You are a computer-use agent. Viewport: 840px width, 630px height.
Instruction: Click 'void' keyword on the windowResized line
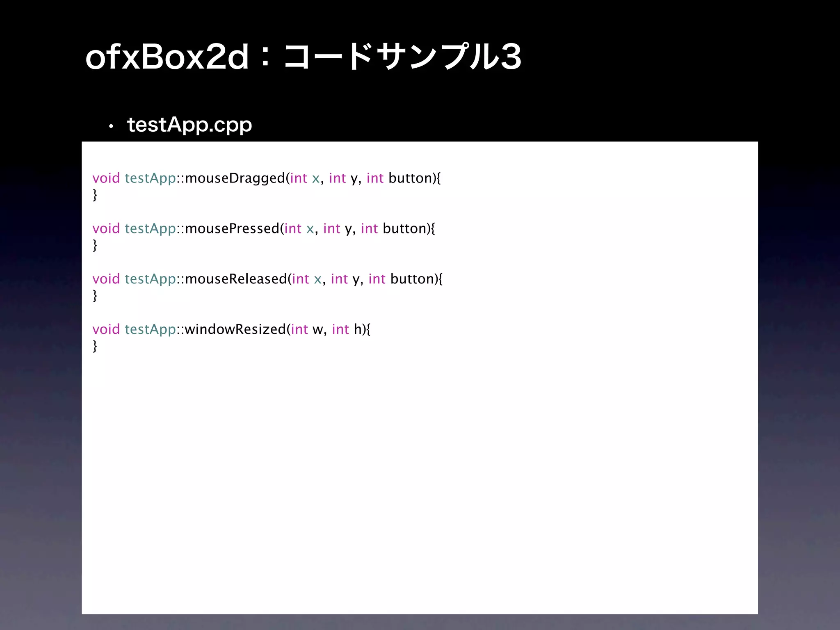click(106, 329)
